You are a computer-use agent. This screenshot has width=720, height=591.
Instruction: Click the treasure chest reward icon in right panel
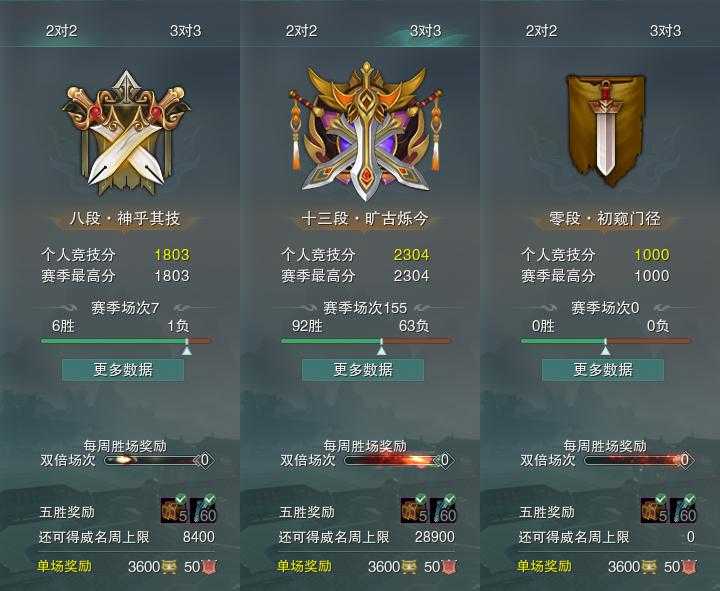click(x=654, y=510)
